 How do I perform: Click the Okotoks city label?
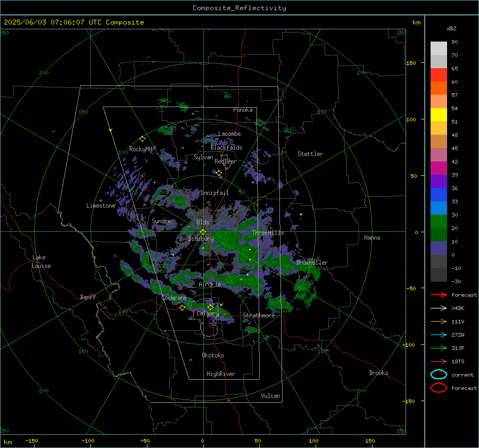click(x=213, y=355)
